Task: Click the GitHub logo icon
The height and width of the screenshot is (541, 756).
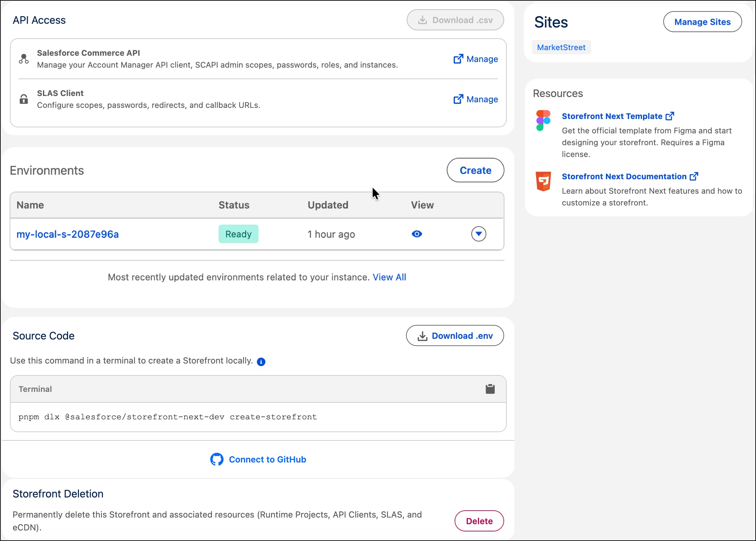Action: click(217, 460)
